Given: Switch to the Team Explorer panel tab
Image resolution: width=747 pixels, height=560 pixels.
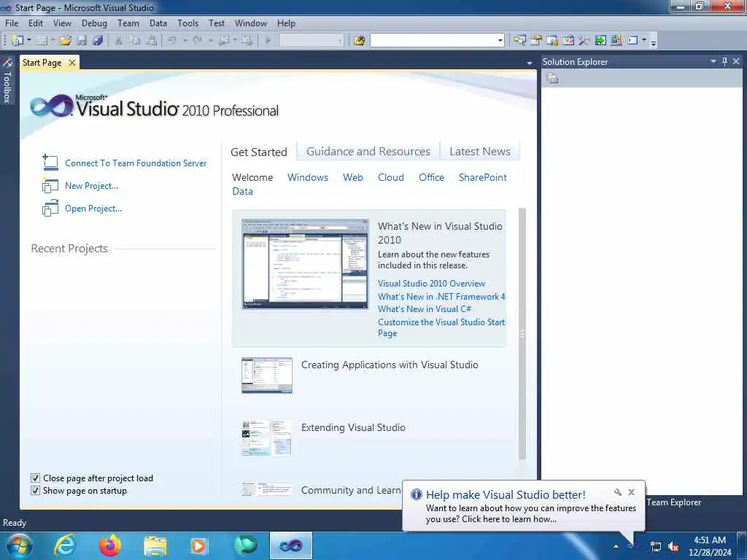Looking at the screenshot, I should click(x=673, y=502).
